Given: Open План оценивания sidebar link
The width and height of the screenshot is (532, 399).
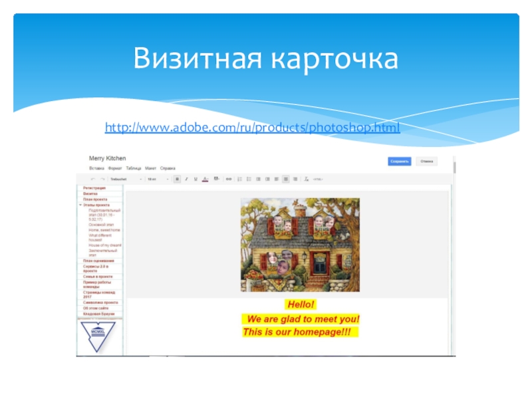Looking at the screenshot, I should [x=98, y=261].
